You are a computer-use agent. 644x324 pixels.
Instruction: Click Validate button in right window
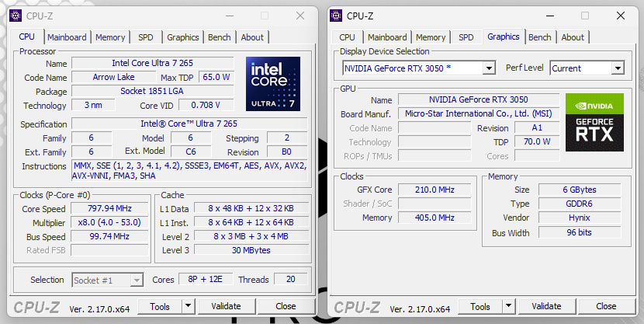tap(546, 306)
